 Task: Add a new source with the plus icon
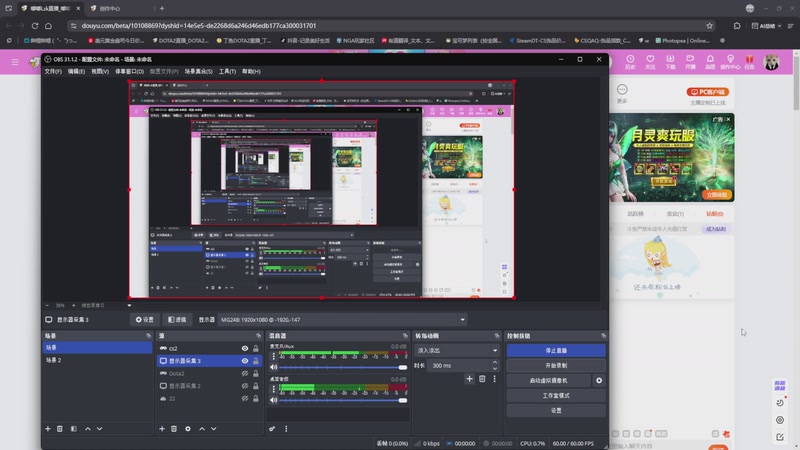[x=162, y=429]
